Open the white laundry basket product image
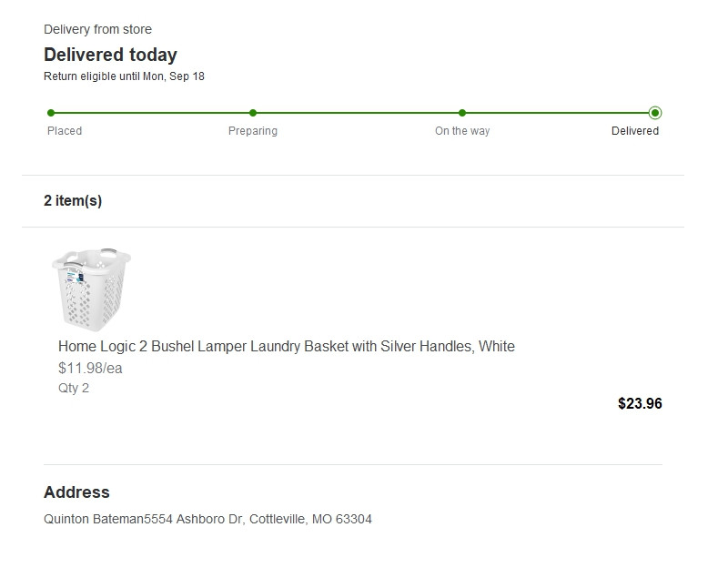 tap(92, 289)
